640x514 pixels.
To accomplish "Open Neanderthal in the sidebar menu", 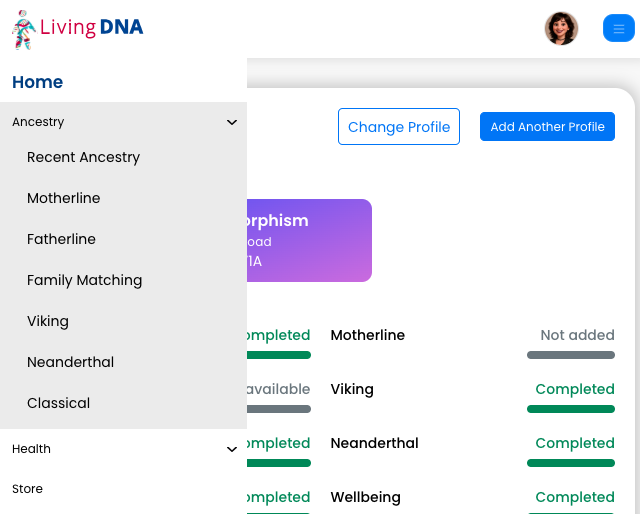I will (71, 362).
